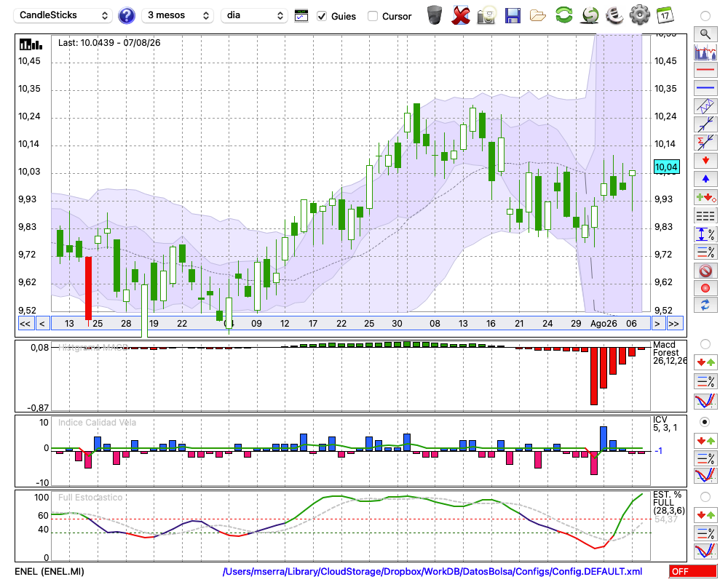Click the red prohibition sign icon
This screenshot has width=728, height=582.
tap(705, 270)
